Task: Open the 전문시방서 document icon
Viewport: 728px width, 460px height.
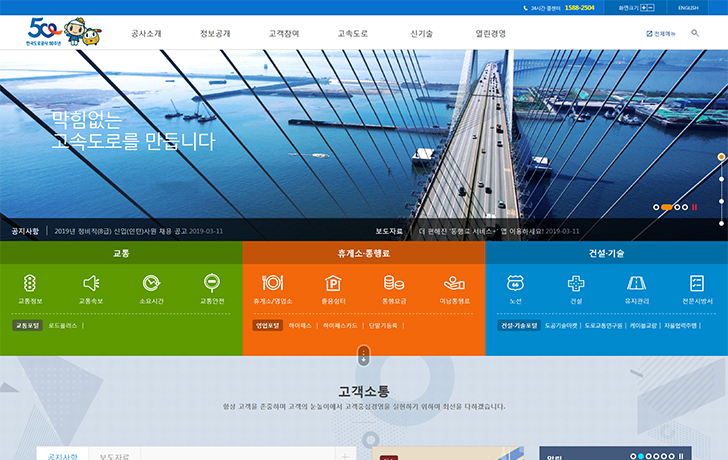Action: point(697,283)
